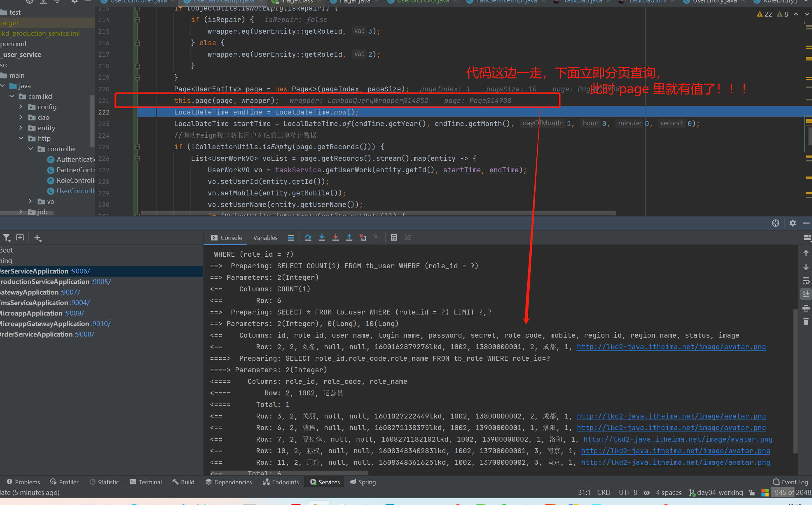The width and height of the screenshot is (812, 505).
Task: Clear console output with the trash icon
Action: pos(806,321)
